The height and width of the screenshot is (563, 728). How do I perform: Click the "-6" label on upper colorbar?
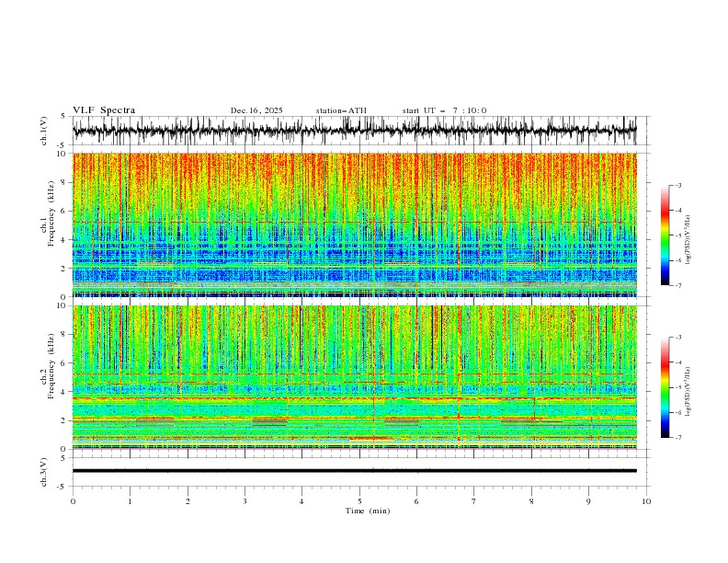point(677,260)
